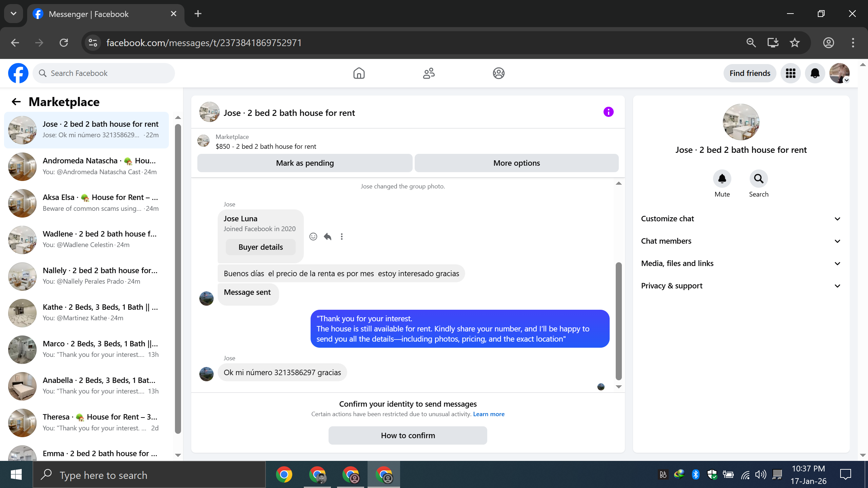Click the emoji react icon on message

click(313, 237)
